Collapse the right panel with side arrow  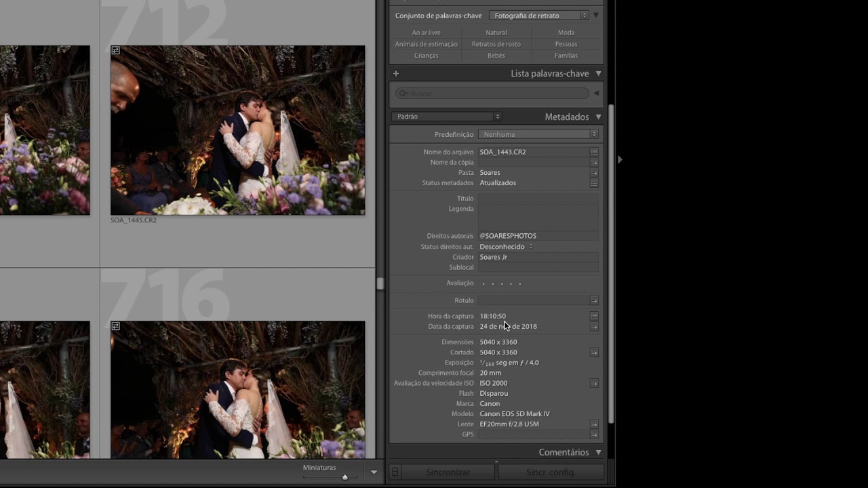point(620,159)
